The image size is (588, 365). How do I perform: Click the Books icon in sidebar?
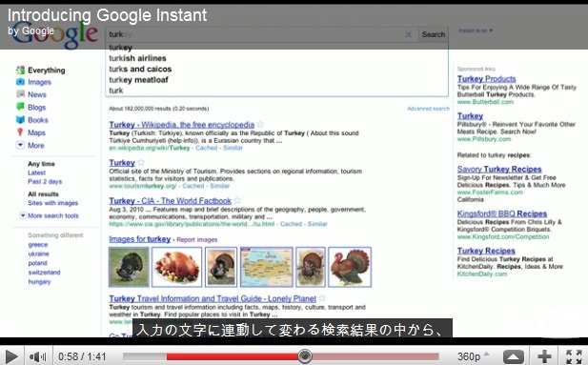pyautogui.click(x=20, y=120)
